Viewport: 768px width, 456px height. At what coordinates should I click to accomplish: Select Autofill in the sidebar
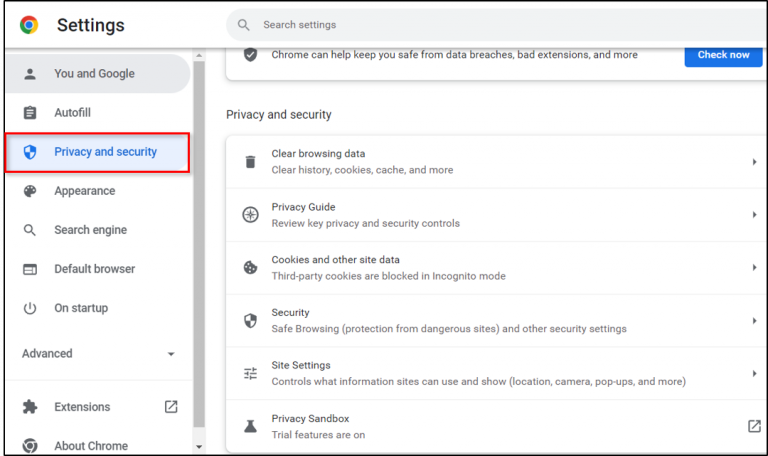click(x=72, y=113)
